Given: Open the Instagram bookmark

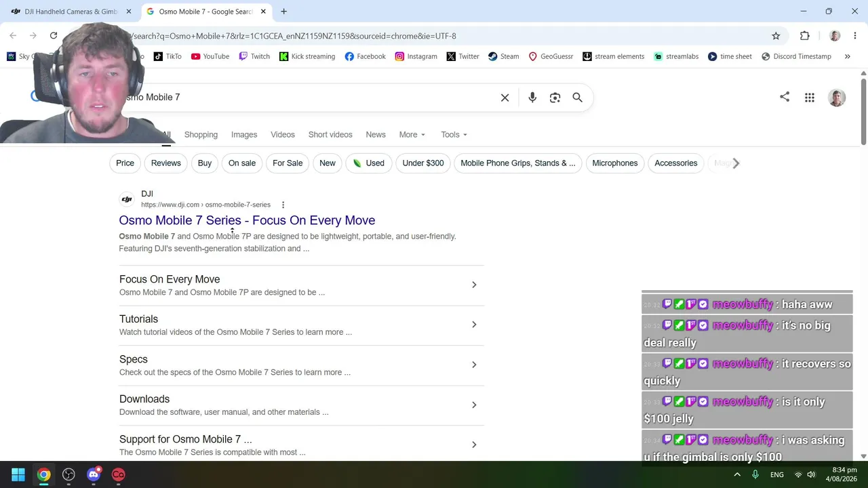Looking at the screenshot, I should (416, 56).
